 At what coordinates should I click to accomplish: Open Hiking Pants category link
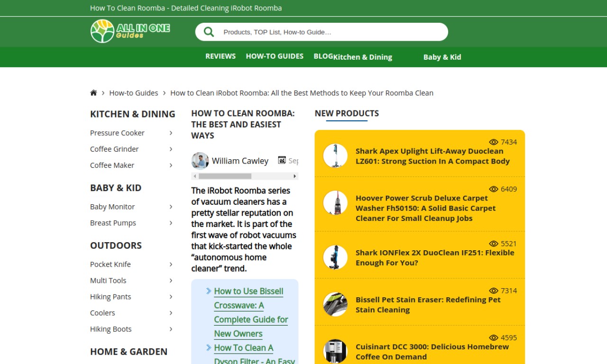click(110, 296)
